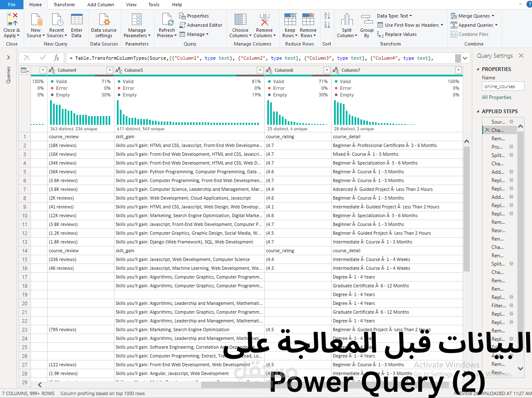Click Append Queries in the Combine group
The height and width of the screenshot is (398, 532).
(x=474, y=25)
